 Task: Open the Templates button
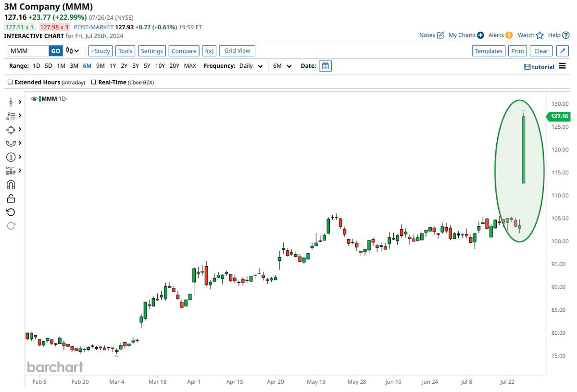tap(489, 51)
